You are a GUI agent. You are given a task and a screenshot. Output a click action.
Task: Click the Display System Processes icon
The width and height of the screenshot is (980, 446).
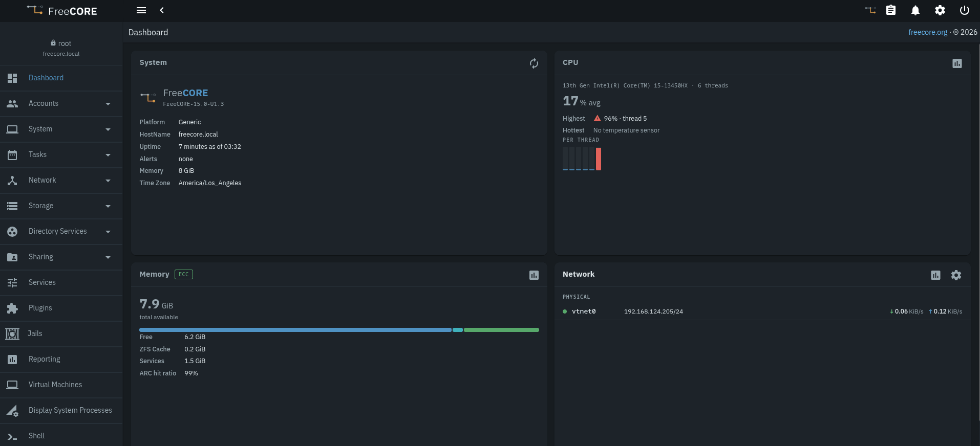[x=12, y=411]
